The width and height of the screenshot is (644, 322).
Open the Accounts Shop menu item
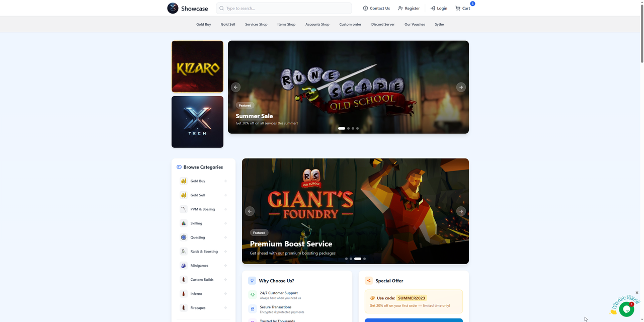[317, 24]
